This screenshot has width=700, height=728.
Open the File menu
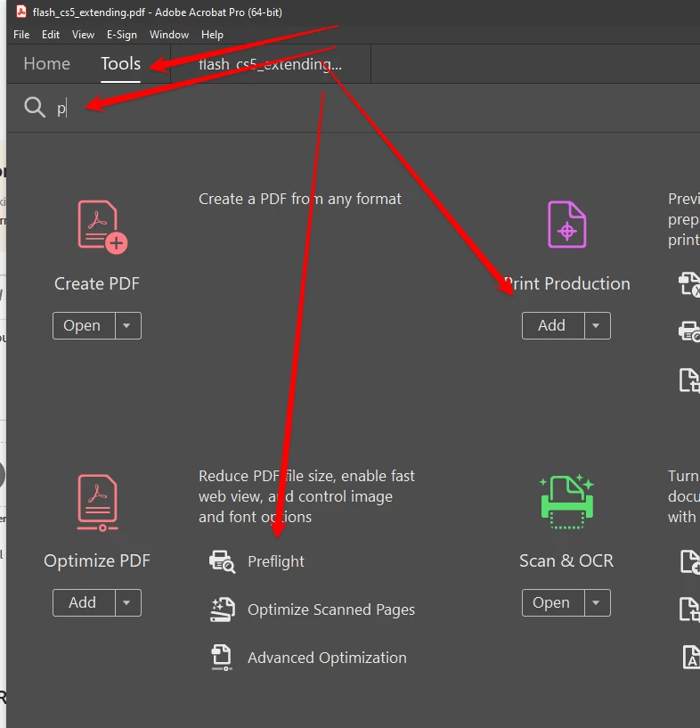21,35
